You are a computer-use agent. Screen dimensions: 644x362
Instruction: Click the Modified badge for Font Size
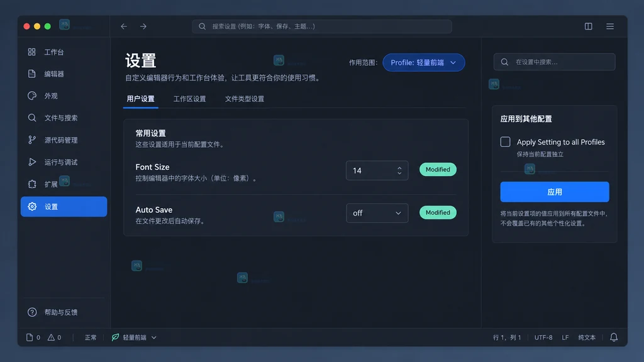438,170
